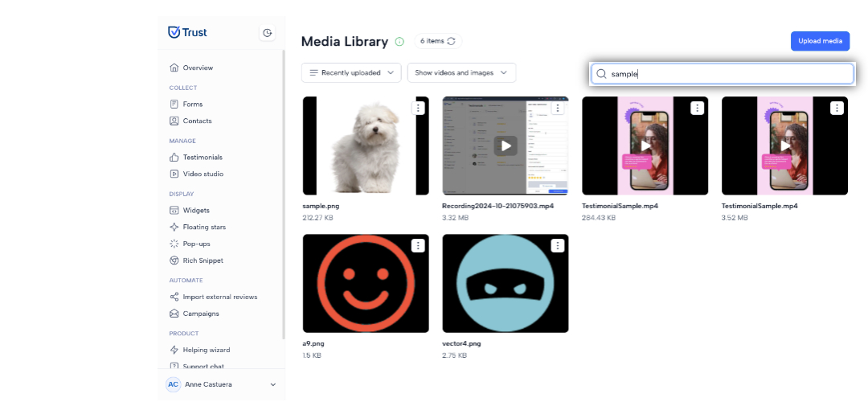Click the a9.png file name

(x=313, y=343)
